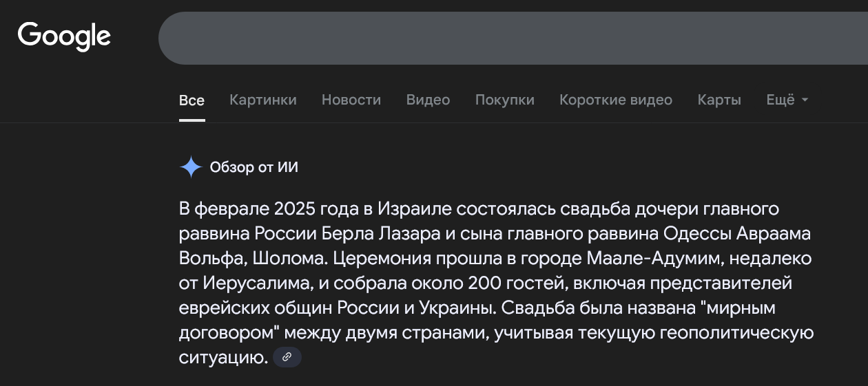
Task: Select the Все tab
Action: 192,100
